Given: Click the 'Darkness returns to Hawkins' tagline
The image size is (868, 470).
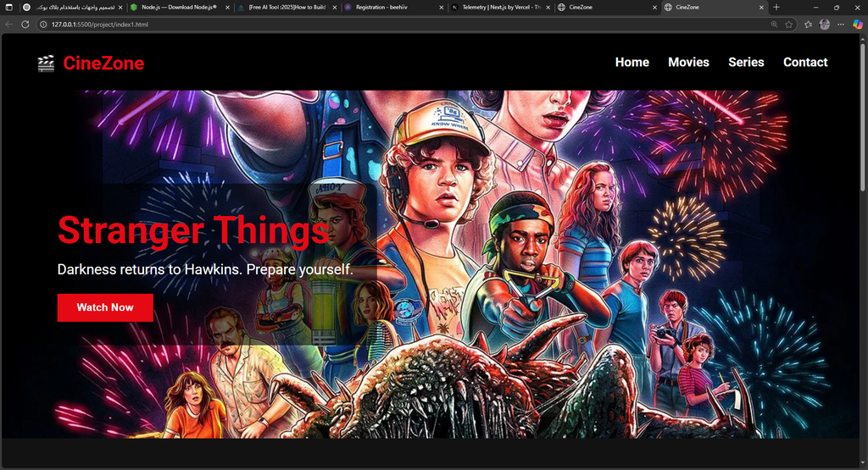Looking at the screenshot, I should pyautogui.click(x=205, y=269).
